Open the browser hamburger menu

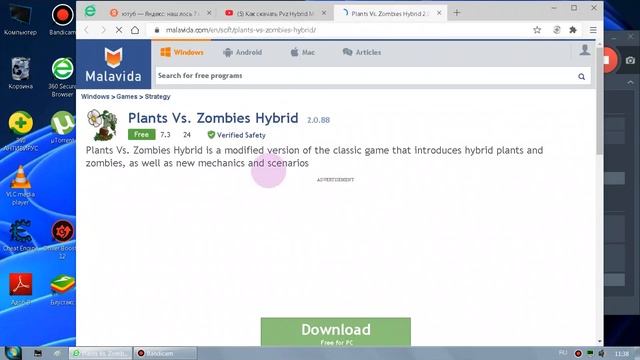pyautogui.click(x=593, y=30)
